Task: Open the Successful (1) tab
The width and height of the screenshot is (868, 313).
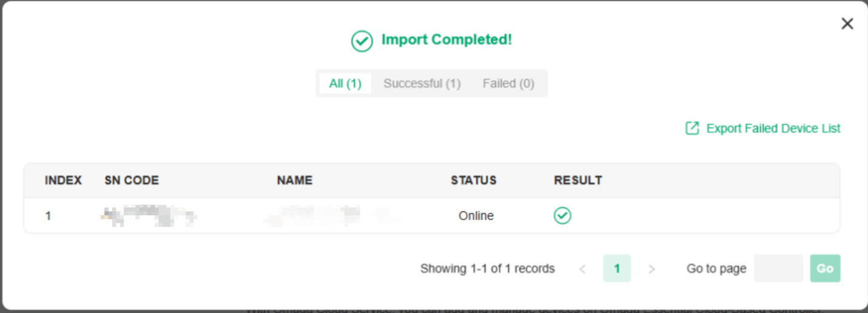Action: [422, 83]
